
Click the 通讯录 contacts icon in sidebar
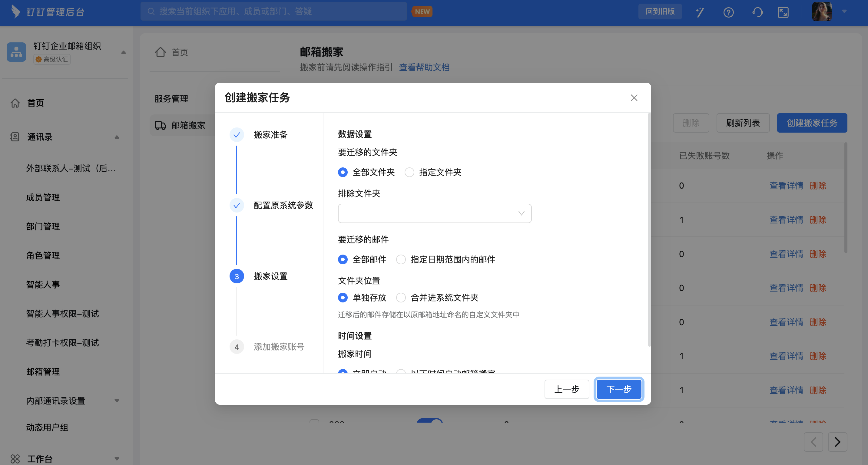click(15, 137)
